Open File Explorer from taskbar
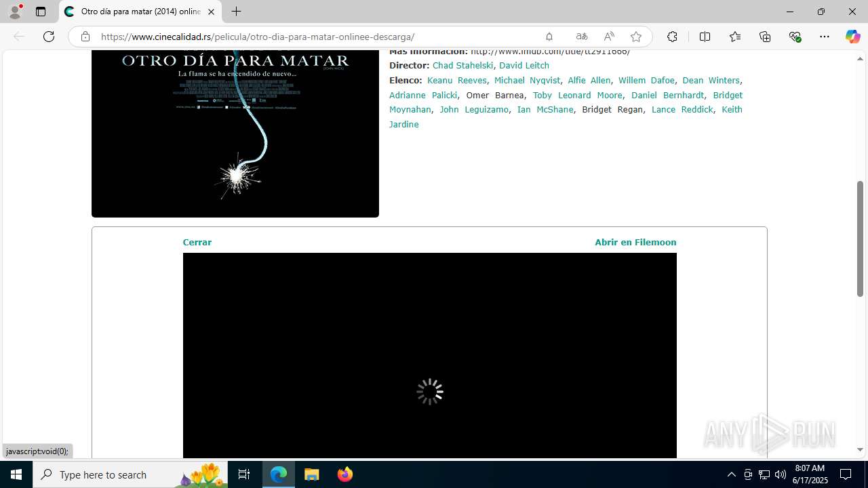The image size is (868, 488). point(312,474)
